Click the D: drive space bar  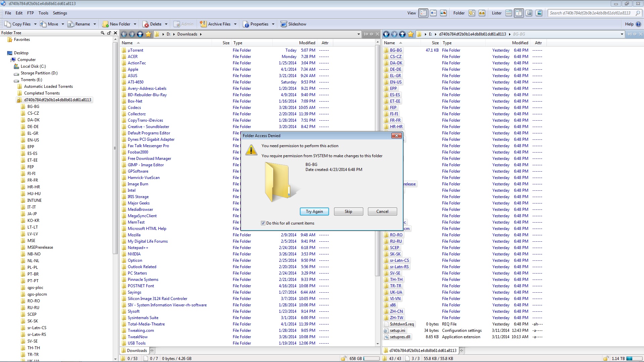tap(371, 359)
